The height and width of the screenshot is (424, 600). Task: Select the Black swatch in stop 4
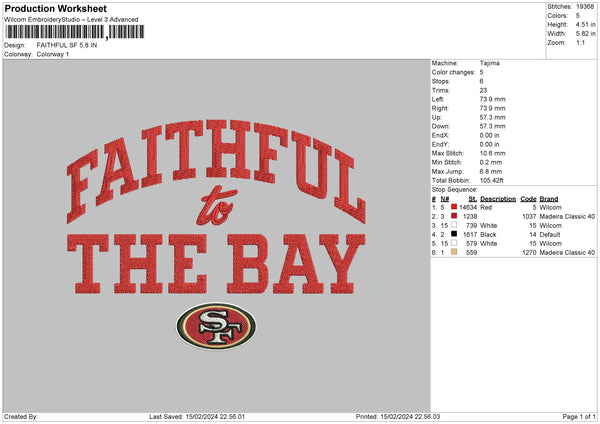click(x=454, y=234)
